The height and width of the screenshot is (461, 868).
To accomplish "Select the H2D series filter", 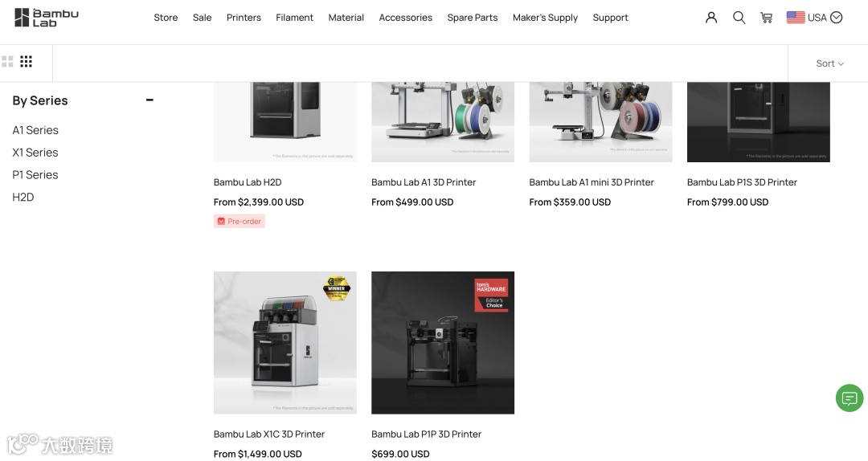I will 23,197.
